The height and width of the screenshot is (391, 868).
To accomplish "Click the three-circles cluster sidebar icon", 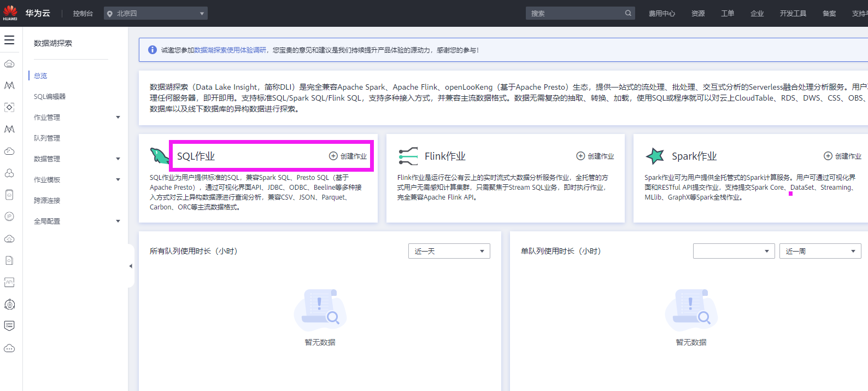I will (9, 173).
